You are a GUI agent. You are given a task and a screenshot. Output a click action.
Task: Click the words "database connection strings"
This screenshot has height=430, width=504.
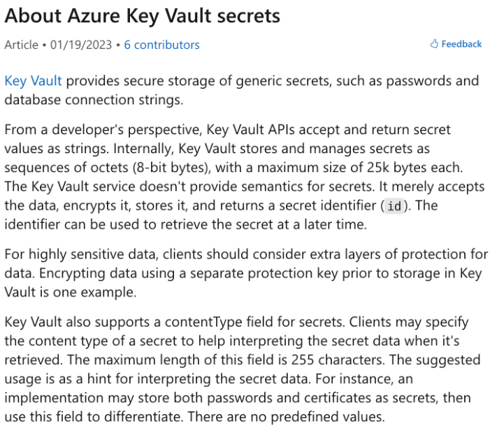pyautogui.click(x=92, y=100)
